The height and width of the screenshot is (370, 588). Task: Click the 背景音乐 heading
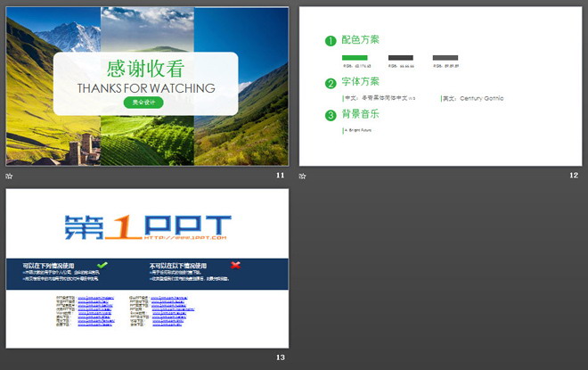[x=361, y=114]
